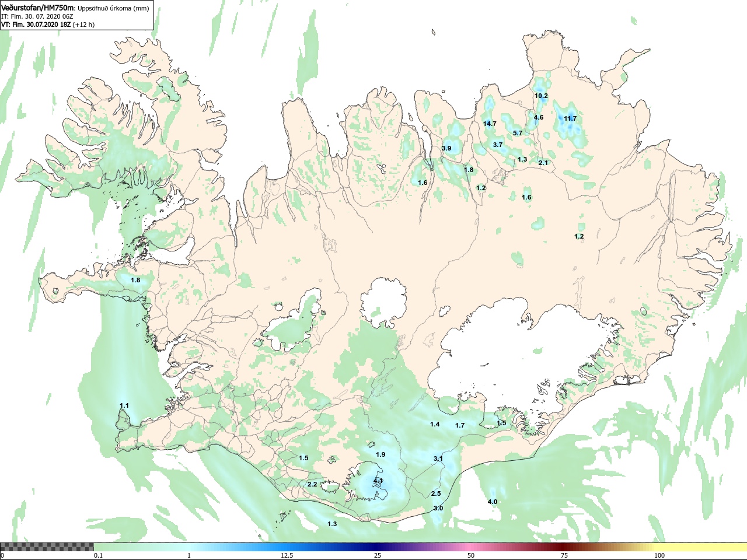Screen dimensions: 747x560
Task: Click the 2.2 precipitation label
Action: coord(312,484)
